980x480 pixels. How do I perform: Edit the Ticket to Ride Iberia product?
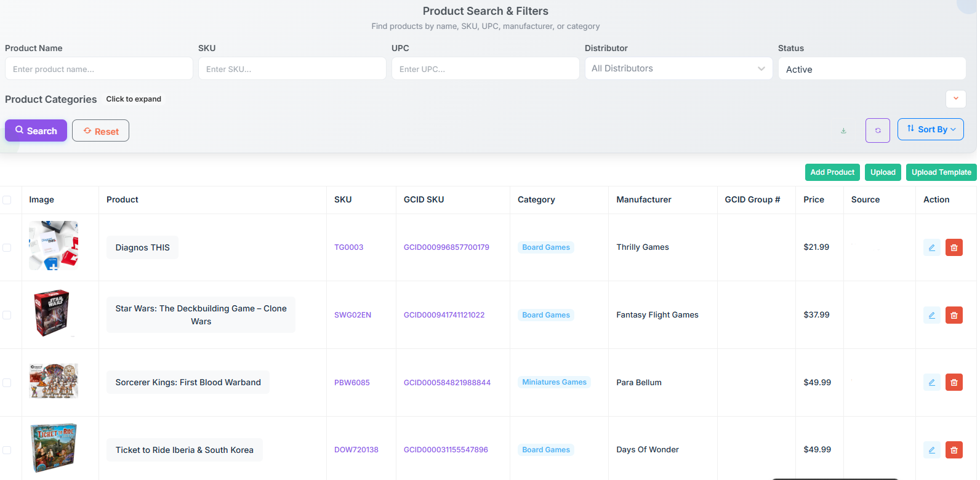point(931,450)
